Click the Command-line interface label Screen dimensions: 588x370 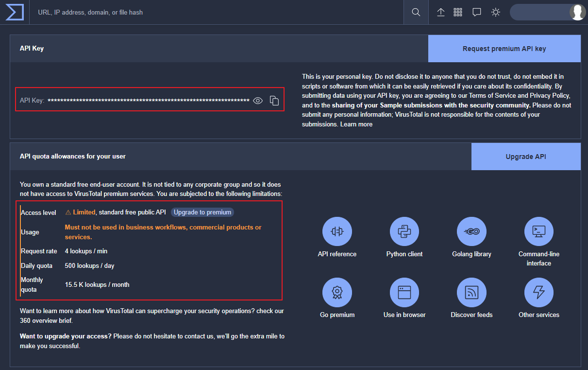[x=539, y=259]
